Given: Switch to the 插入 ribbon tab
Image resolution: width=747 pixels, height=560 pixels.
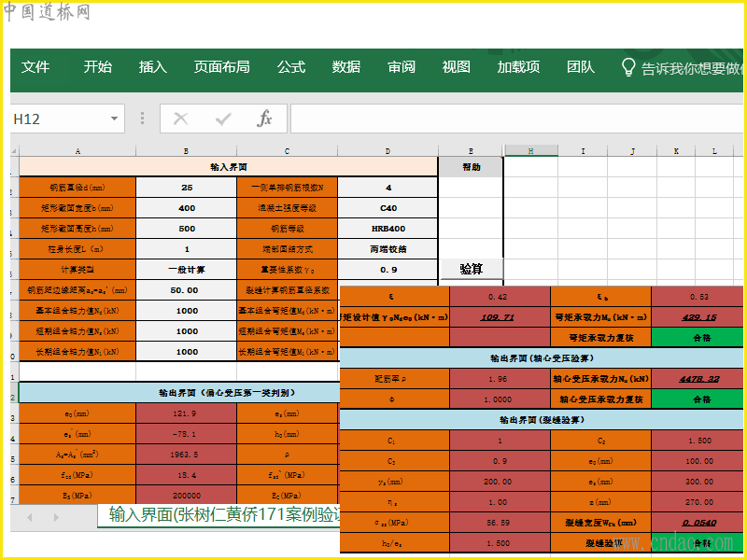Looking at the screenshot, I should click(x=153, y=67).
